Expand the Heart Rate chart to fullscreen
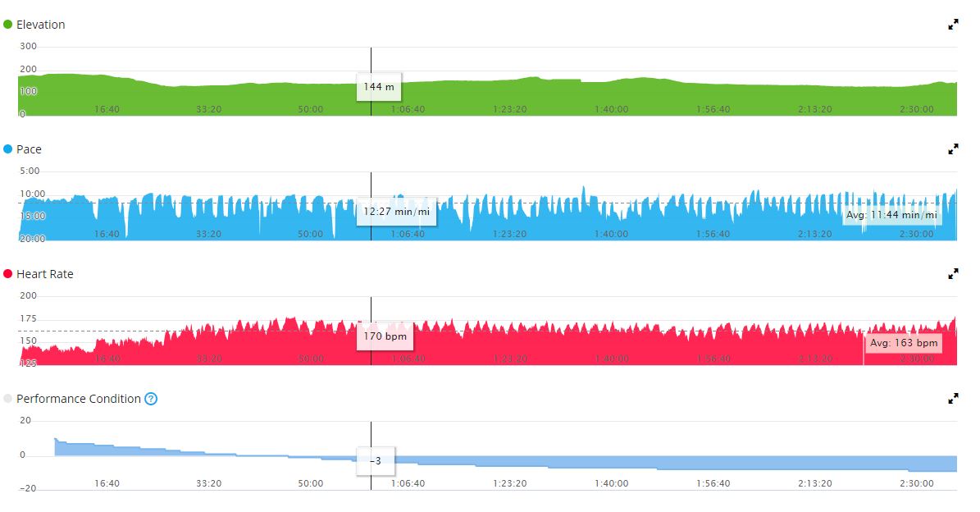980x512 pixels. (x=953, y=274)
